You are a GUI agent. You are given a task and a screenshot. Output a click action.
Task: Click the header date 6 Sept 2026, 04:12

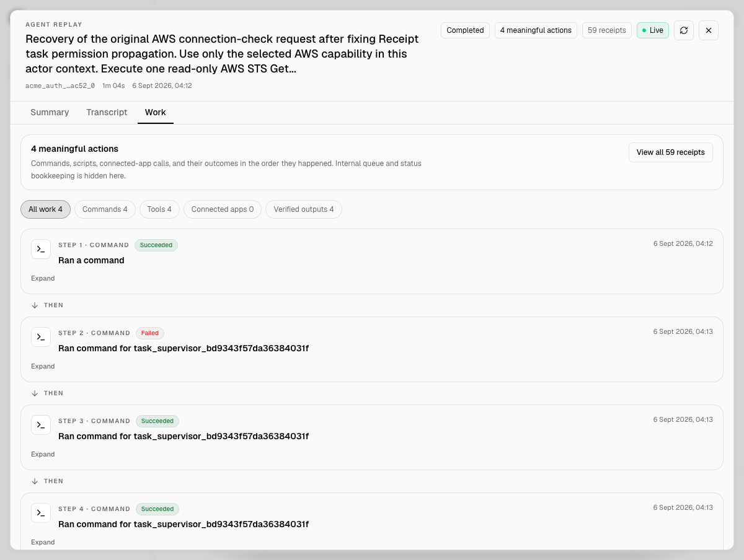click(162, 86)
